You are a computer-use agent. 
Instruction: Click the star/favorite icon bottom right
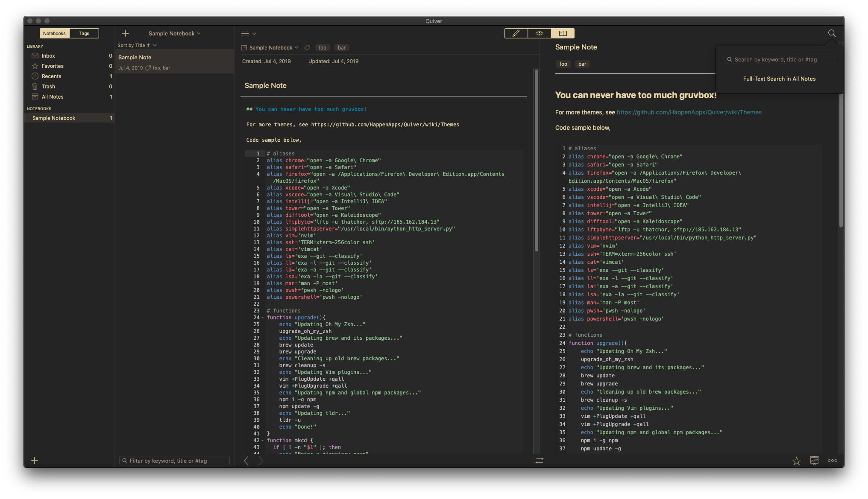pyautogui.click(x=797, y=460)
